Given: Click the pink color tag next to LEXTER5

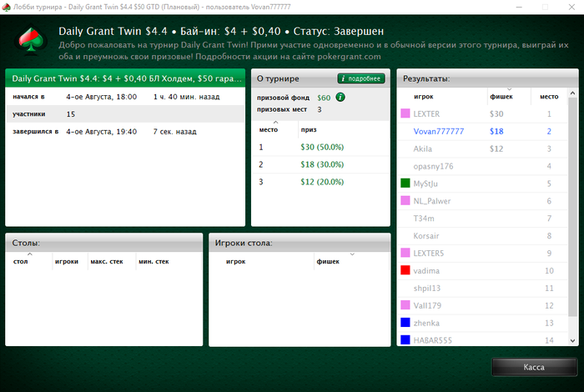Looking at the screenshot, I should [x=405, y=253].
